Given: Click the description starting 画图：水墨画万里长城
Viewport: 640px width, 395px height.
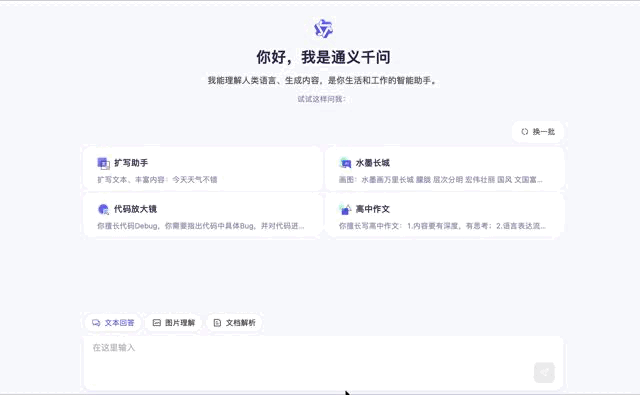Looking at the screenshot, I should point(441,180).
